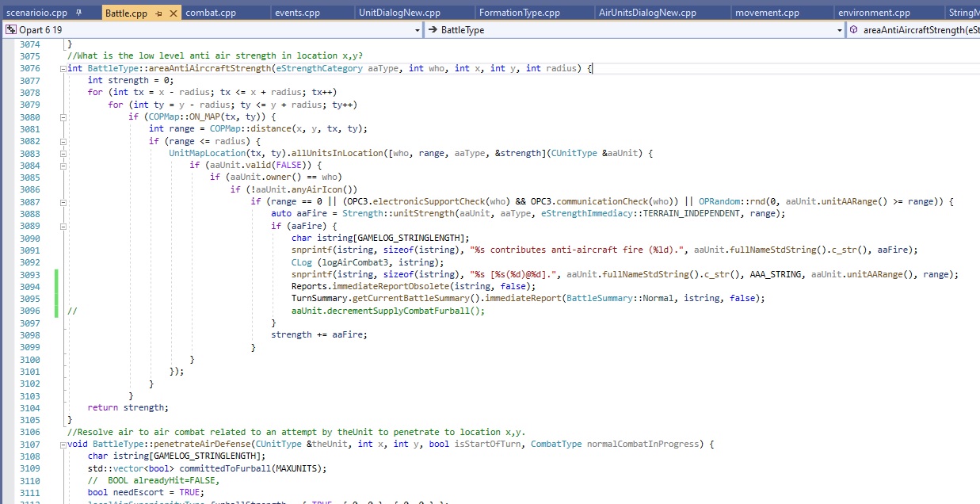
Task: Click 'Strength::unitStrength' call on the aaFire line
Action: (398, 213)
